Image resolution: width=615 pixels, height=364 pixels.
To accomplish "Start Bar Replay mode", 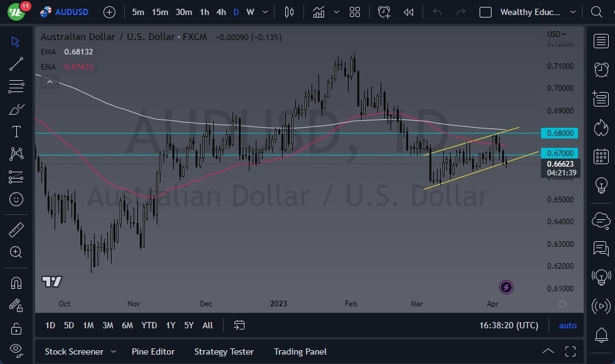I will [x=410, y=12].
